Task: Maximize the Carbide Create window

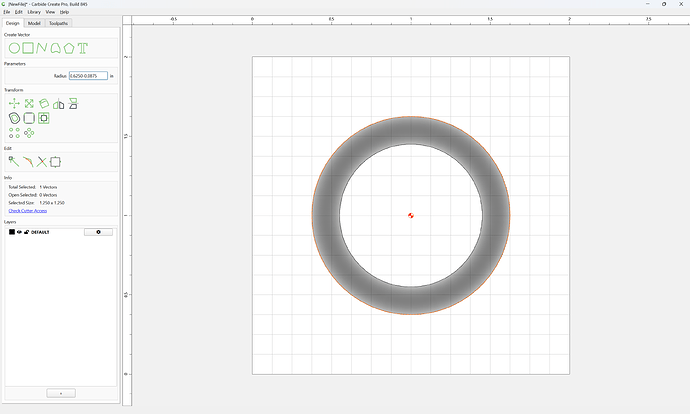Action: pyautogui.click(x=664, y=4)
